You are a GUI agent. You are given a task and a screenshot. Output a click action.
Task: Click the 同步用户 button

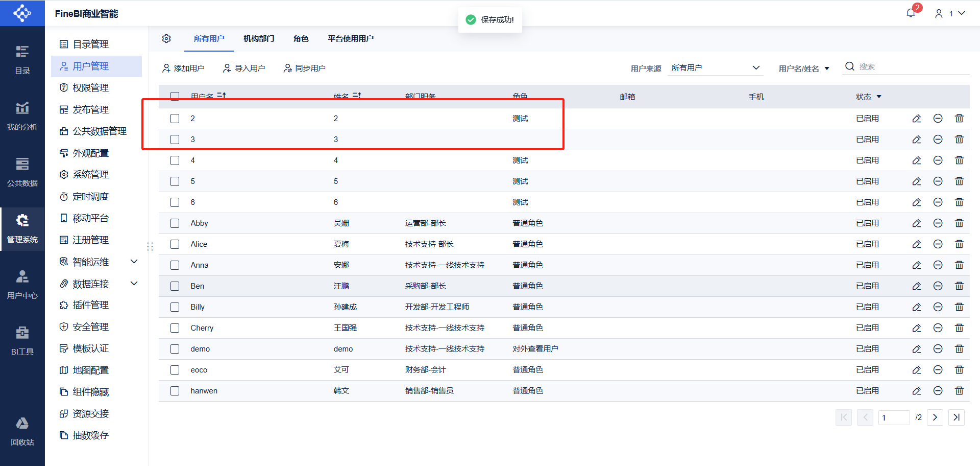(x=305, y=68)
